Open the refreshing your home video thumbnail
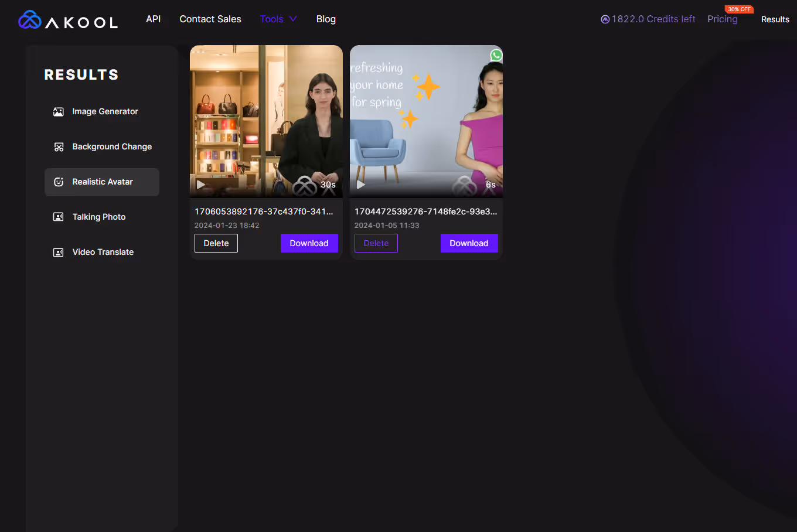797x532 pixels. (427, 121)
